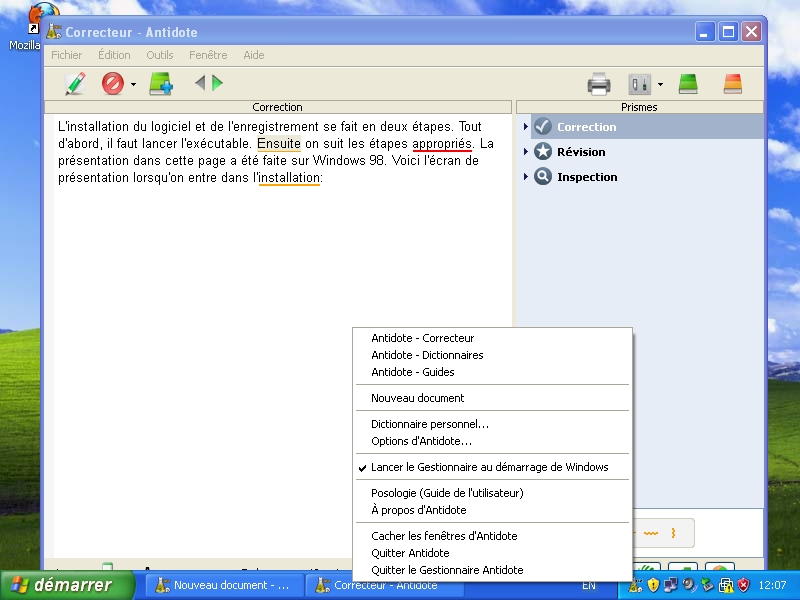Screen dimensions: 800x600
Task: Go to previous detection with left arrow
Action: (x=200, y=83)
